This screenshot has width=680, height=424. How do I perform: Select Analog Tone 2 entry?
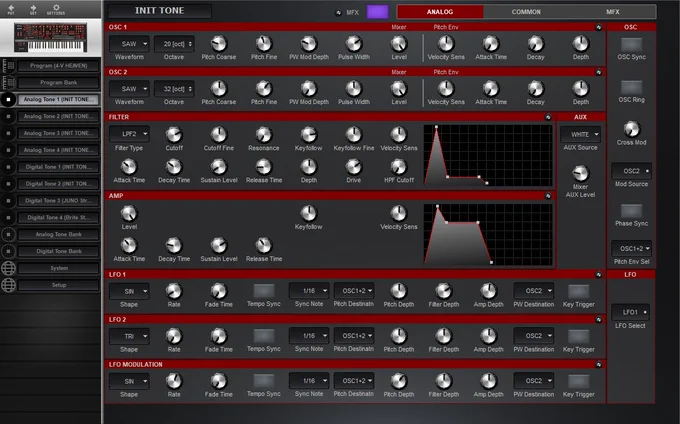59,117
